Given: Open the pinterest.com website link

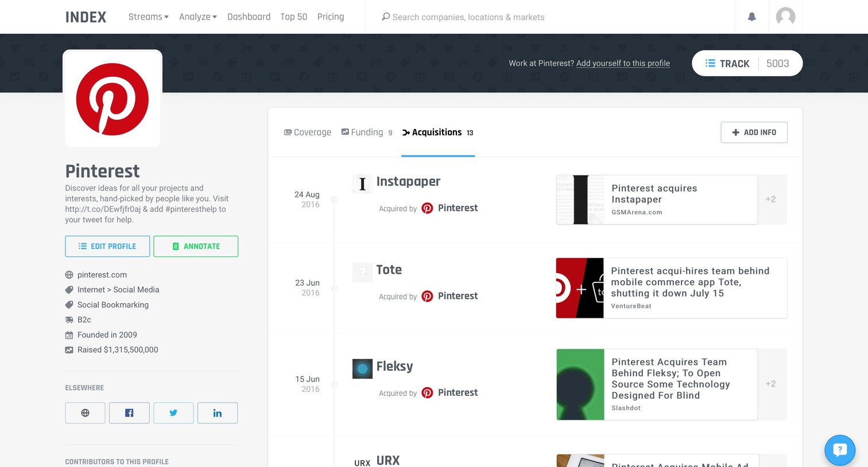Looking at the screenshot, I should (x=102, y=275).
